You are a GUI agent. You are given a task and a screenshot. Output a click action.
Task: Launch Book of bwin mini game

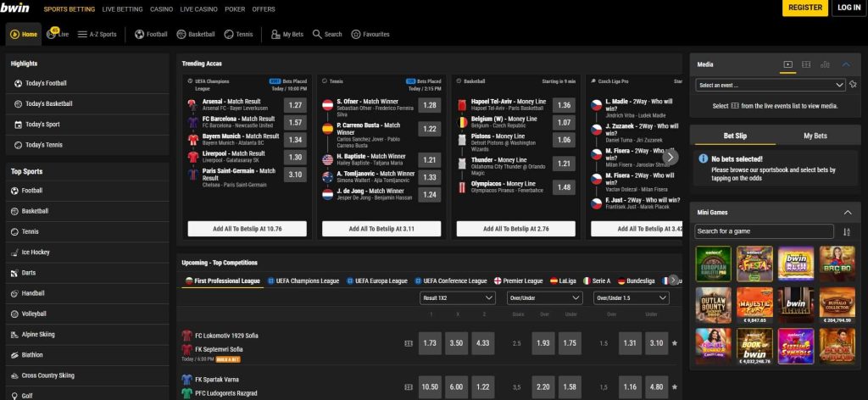click(x=754, y=347)
